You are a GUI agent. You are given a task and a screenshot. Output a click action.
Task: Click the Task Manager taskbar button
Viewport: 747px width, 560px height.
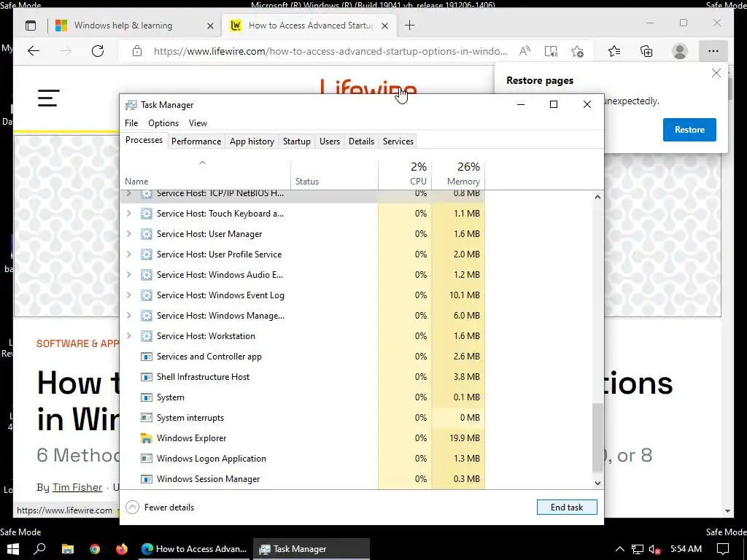pos(311,549)
